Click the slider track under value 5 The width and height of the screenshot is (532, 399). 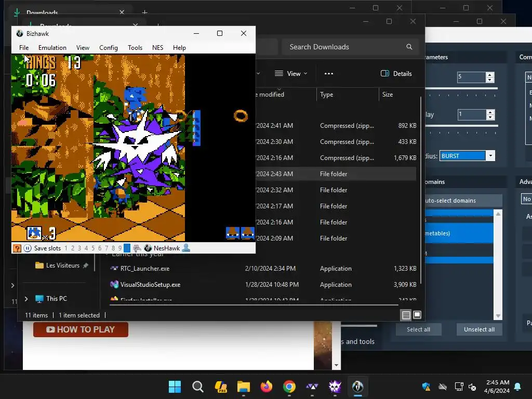[x=461, y=89]
